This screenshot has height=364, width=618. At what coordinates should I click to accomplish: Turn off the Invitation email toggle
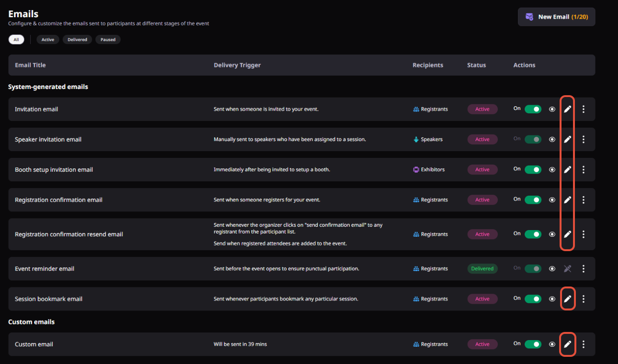[533, 109]
